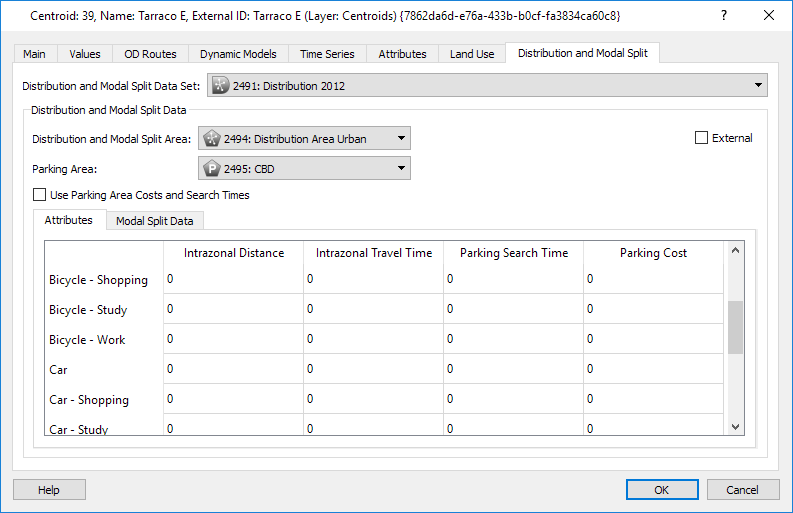The image size is (793, 513).
Task: Click the table scrollbar down arrow
Action: (735, 427)
